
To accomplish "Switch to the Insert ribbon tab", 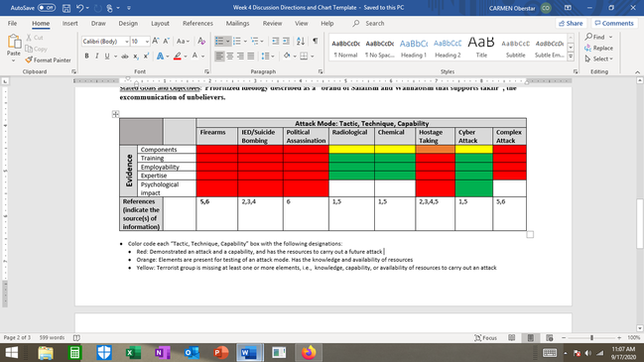I will (70, 24).
